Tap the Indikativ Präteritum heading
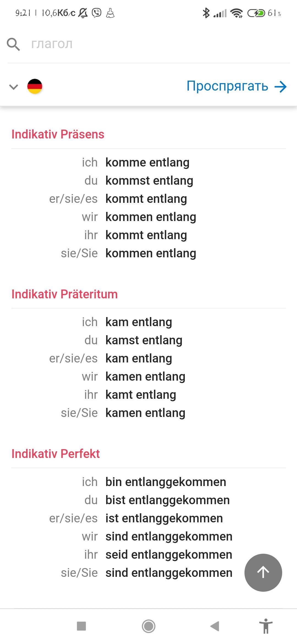 [x=65, y=294]
